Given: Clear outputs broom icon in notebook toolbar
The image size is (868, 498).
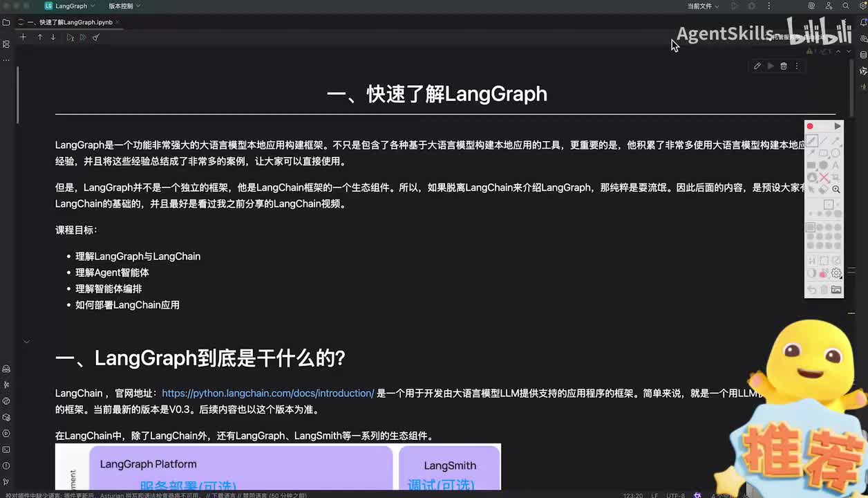Looking at the screenshot, I should click(96, 37).
